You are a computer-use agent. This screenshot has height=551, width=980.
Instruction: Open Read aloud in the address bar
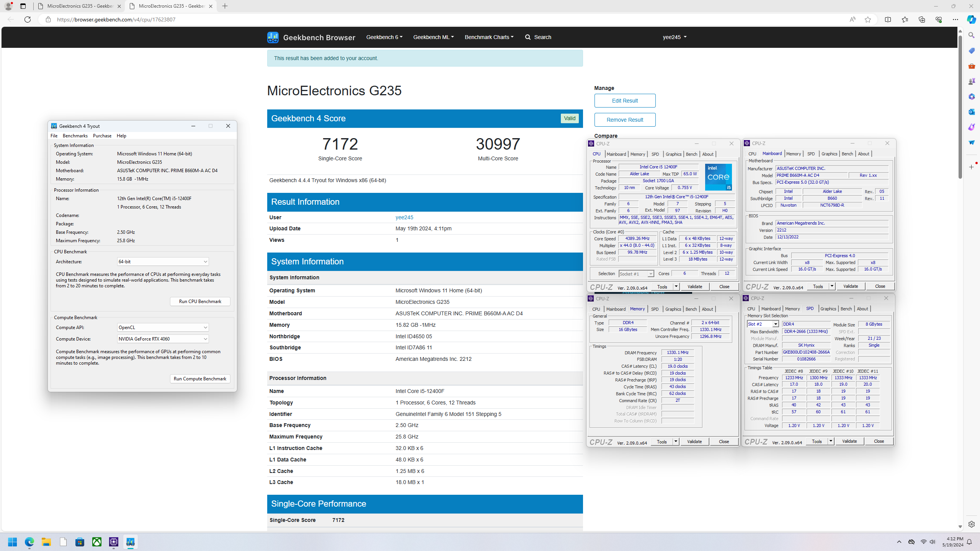852,20
